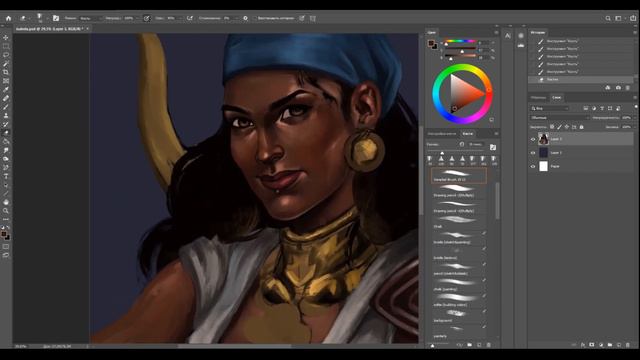This screenshot has height=360, width=640.
Task: Add layer mask in Layers panel
Action: click(x=592, y=345)
